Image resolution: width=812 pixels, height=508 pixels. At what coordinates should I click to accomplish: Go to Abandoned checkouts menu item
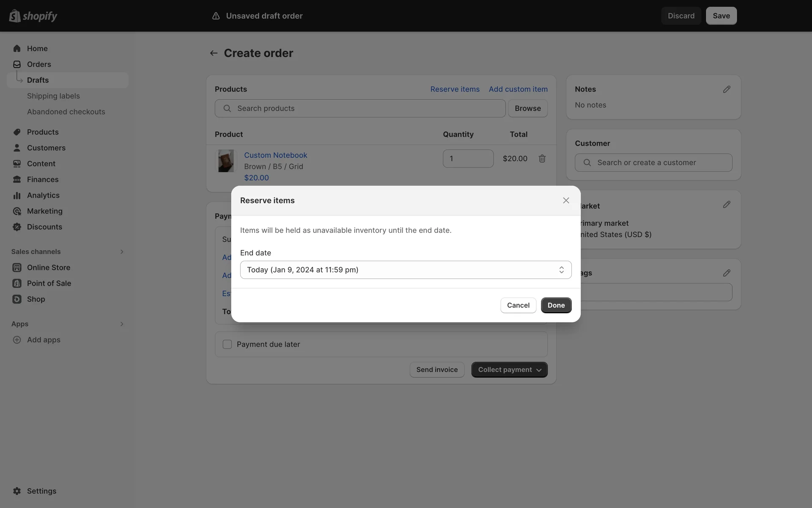click(66, 112)
